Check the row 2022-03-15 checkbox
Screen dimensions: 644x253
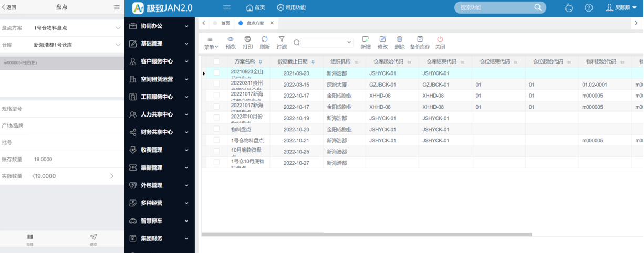tap(216, 85)
